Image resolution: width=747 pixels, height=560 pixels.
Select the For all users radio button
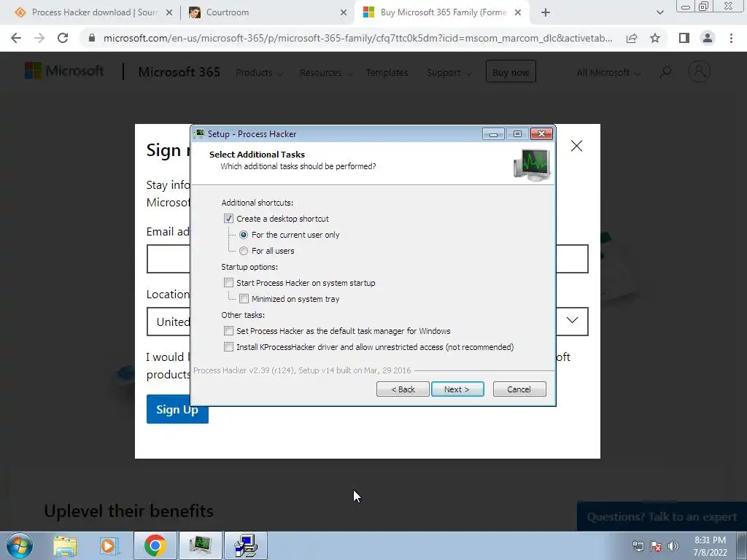point(244,251)
